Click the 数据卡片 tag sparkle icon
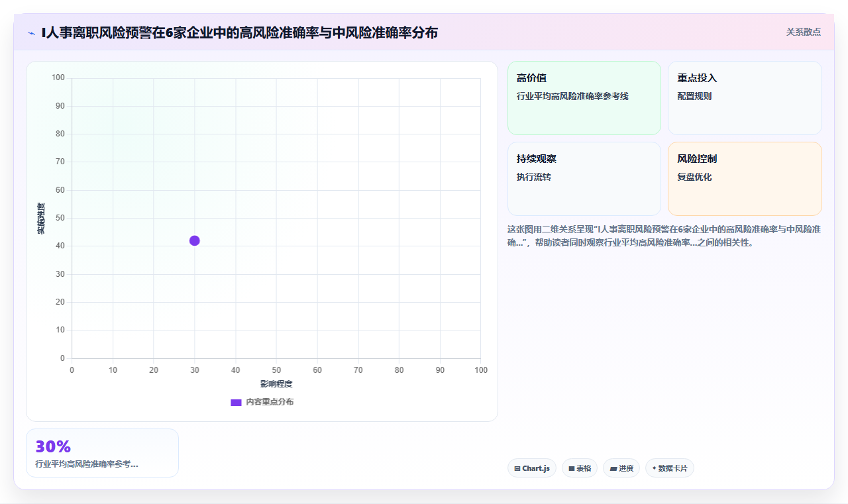The image size is (848, 504). (x=655, y=468)
